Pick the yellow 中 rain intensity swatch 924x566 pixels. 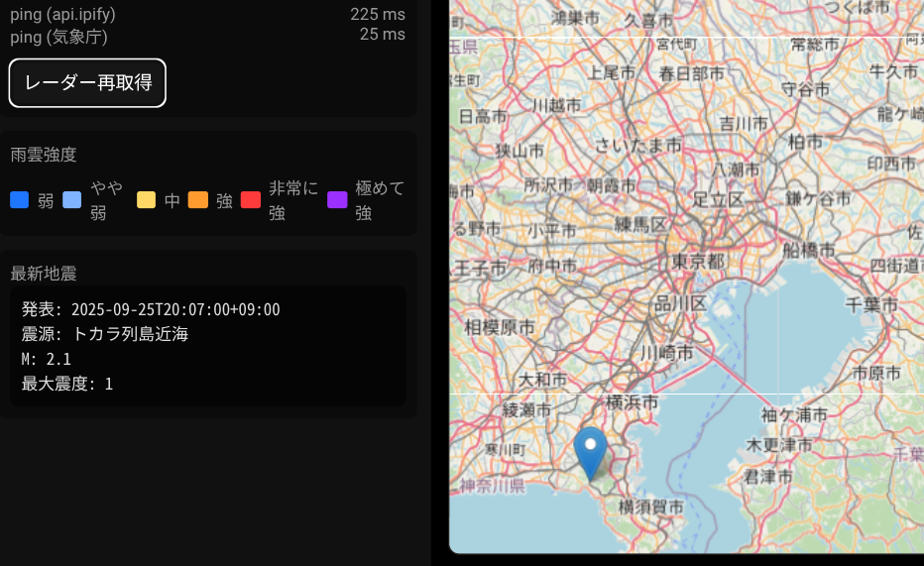[x=146, y=200]
